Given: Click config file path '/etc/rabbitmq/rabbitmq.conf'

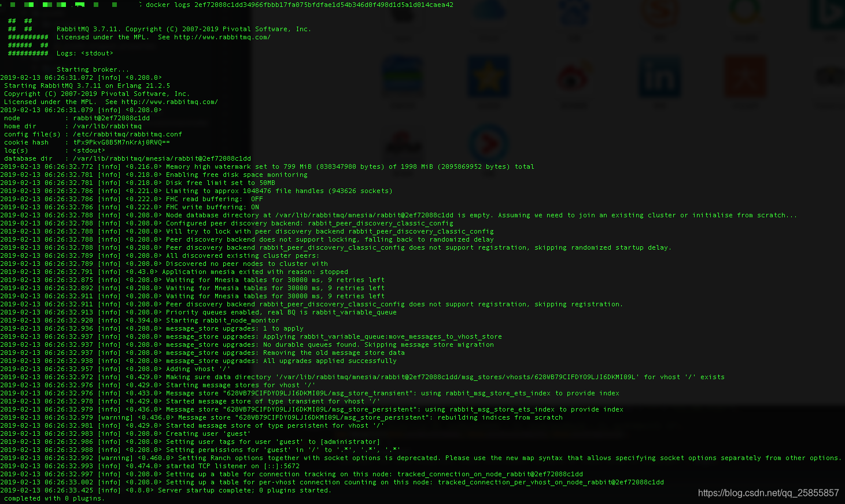Looking at the screenshot, I should (127, 134).
